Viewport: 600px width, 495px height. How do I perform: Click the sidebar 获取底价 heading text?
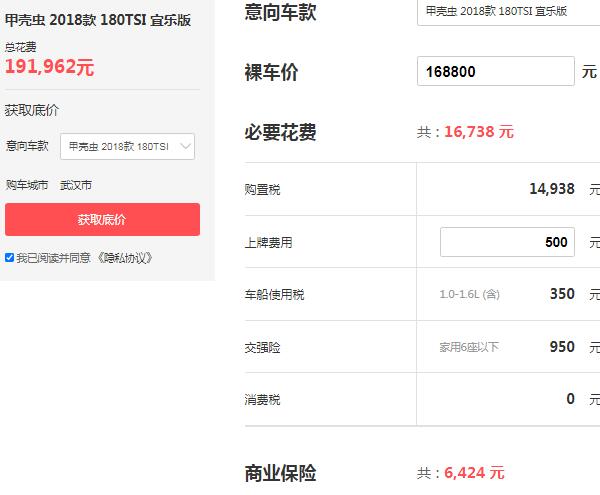(32, 110)
